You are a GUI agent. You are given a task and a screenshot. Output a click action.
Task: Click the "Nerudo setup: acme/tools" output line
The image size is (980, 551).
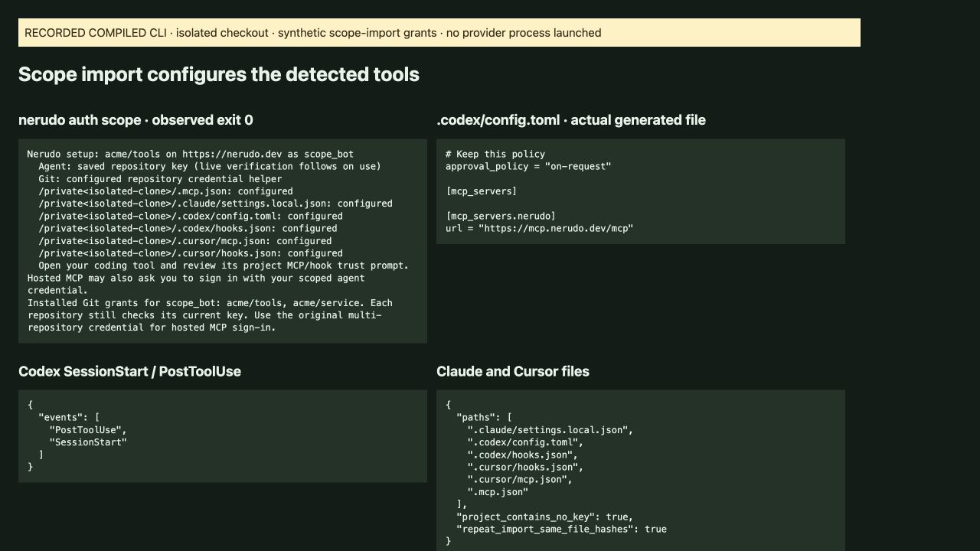click(x=191, y=154)
